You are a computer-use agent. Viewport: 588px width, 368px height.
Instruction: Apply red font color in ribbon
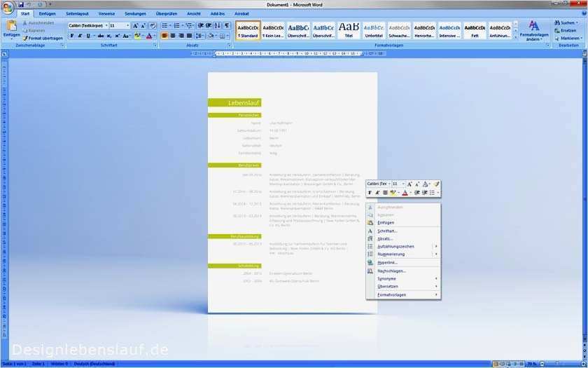tap(149, 36)
